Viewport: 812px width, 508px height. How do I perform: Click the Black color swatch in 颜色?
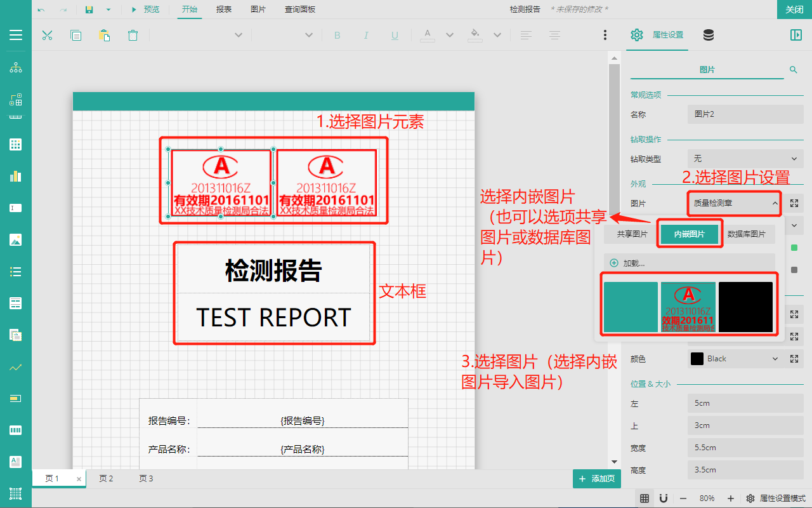[x=697, y=359]
